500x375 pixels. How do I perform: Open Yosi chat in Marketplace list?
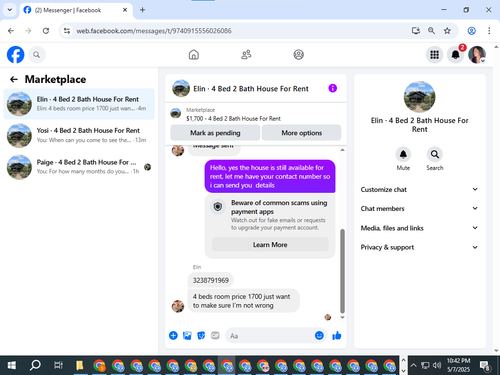[79, 135]
